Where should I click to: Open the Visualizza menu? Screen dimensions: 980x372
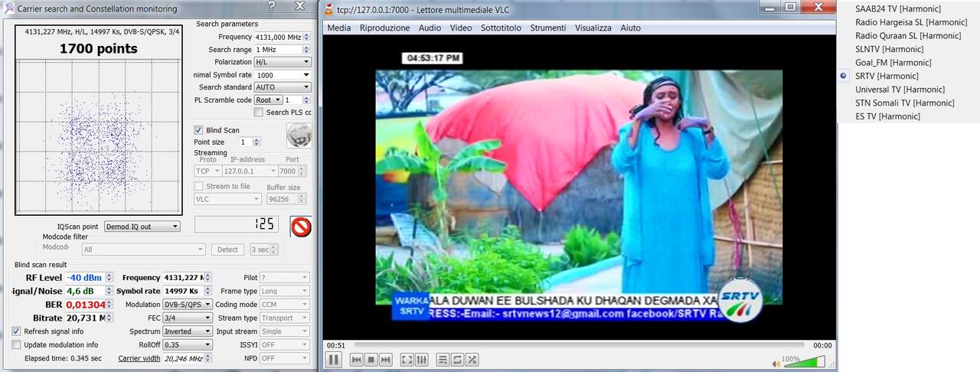pyautogui.click(x=593, y=28)
